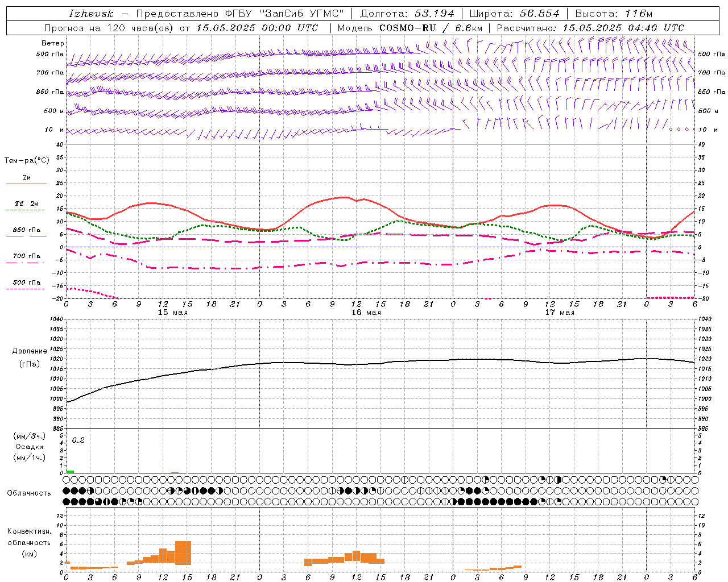Click the latitude value Широта: 56.854

coord(514,14)
